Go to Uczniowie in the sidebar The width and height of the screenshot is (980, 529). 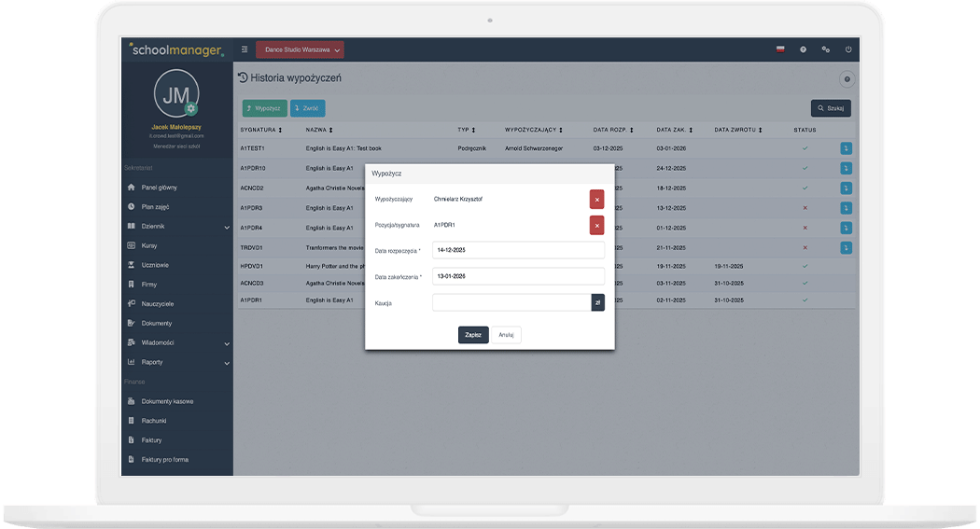click(155, 266)
